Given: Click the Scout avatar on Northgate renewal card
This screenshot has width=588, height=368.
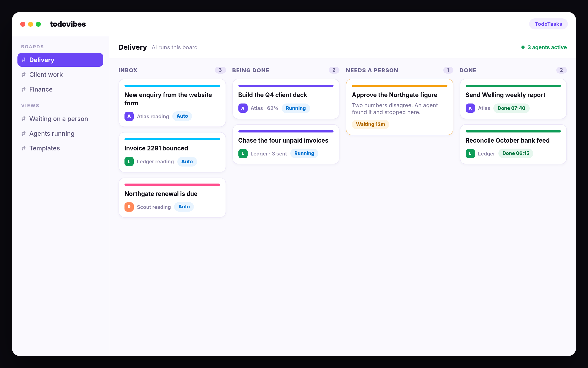Looking at the screenshot, I should 129,207.
